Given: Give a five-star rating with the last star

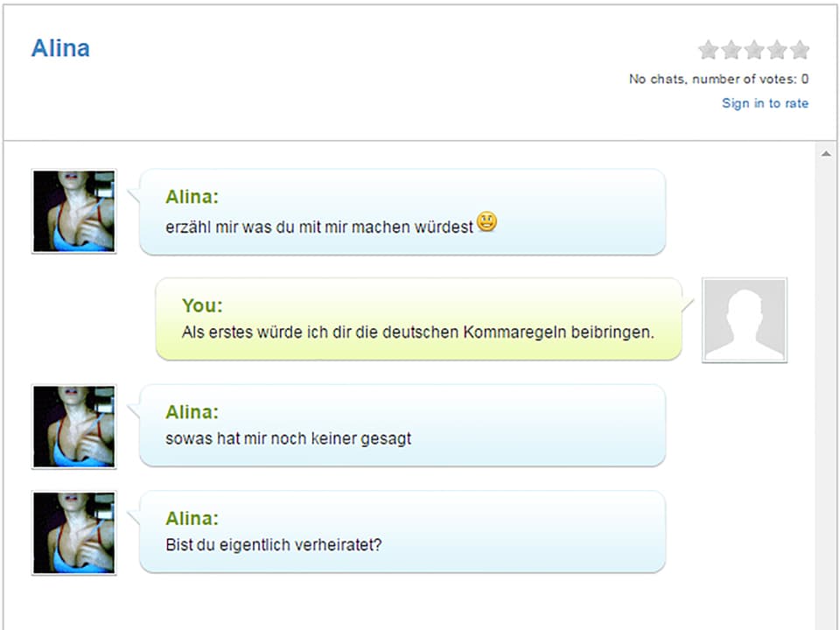Looking at the screenshot, I should tap(800, 50).
